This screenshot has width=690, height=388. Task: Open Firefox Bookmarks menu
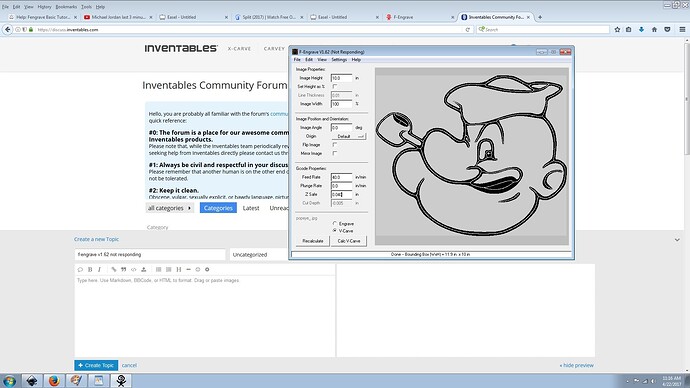pos(66,7)
